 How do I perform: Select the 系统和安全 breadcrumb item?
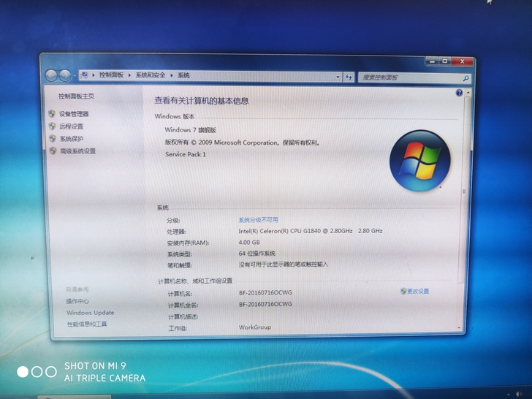[151, 75]
